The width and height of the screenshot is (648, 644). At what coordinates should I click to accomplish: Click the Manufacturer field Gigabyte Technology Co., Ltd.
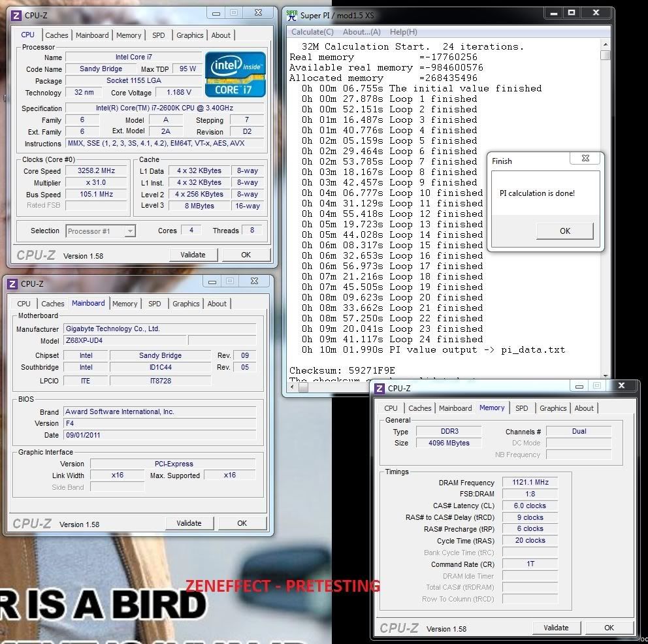(x=160, y=329)
